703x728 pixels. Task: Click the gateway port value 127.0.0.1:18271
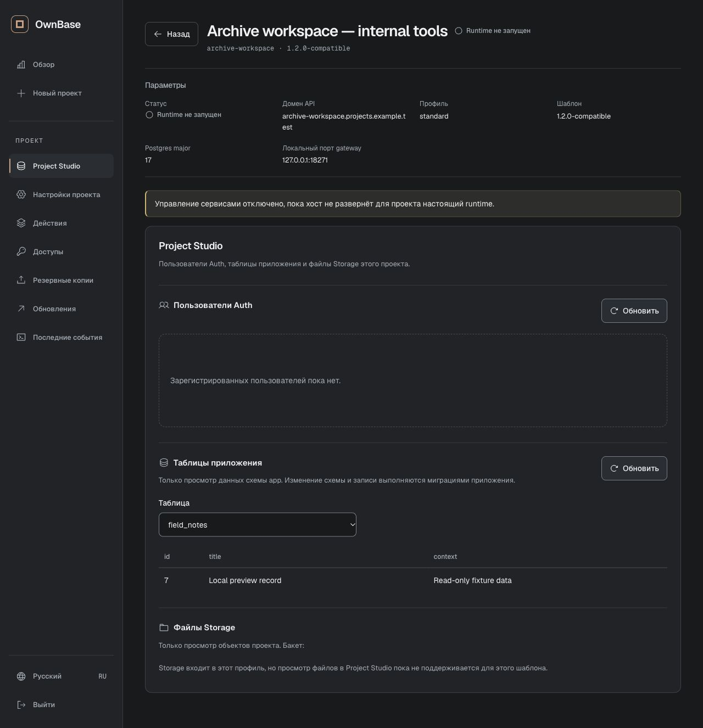pyautogui.click(x=305, y=160)
